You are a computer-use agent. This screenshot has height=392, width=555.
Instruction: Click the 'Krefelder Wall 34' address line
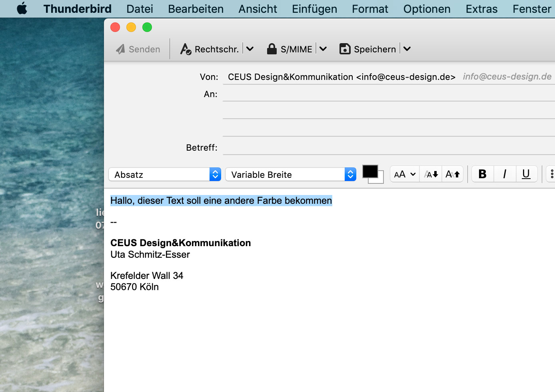[147, 276]
